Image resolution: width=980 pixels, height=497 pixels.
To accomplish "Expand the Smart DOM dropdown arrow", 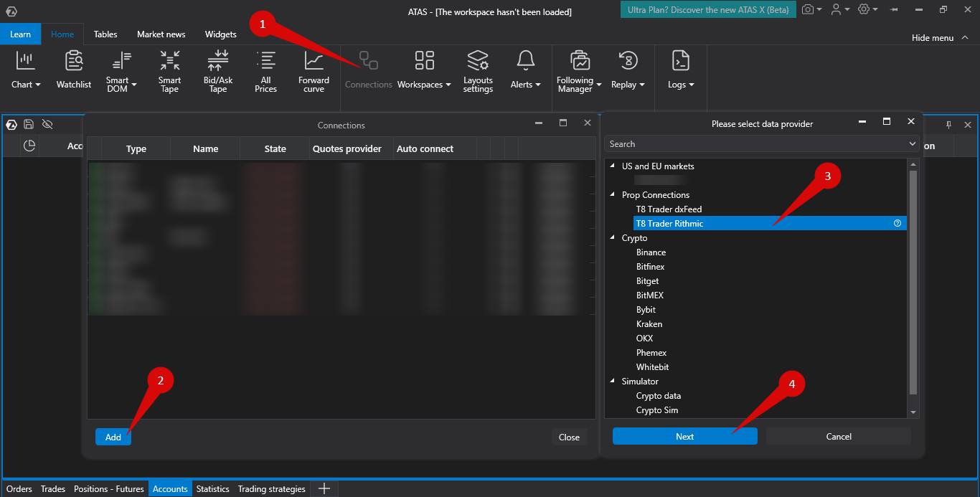I will [x=133, y=85].
